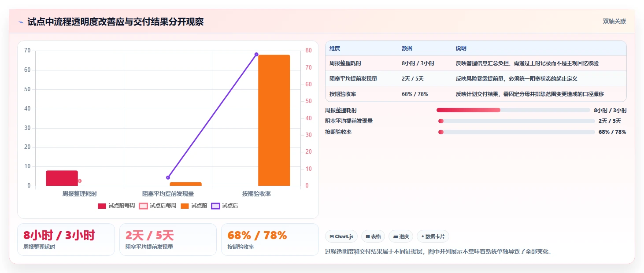Toggle the orange 试点前 legend series

(x=194, y=206)
